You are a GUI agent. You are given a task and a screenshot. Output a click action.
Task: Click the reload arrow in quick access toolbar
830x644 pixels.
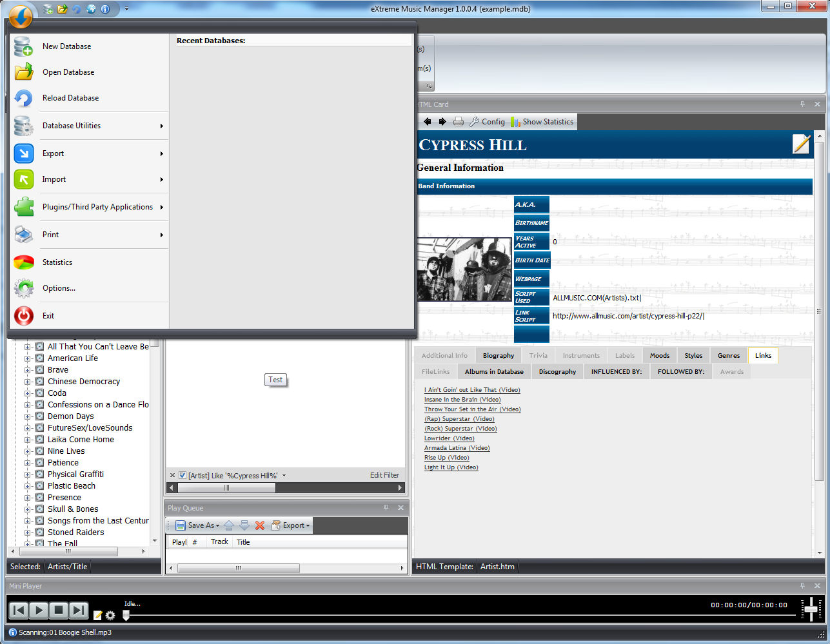coord(77,9)
